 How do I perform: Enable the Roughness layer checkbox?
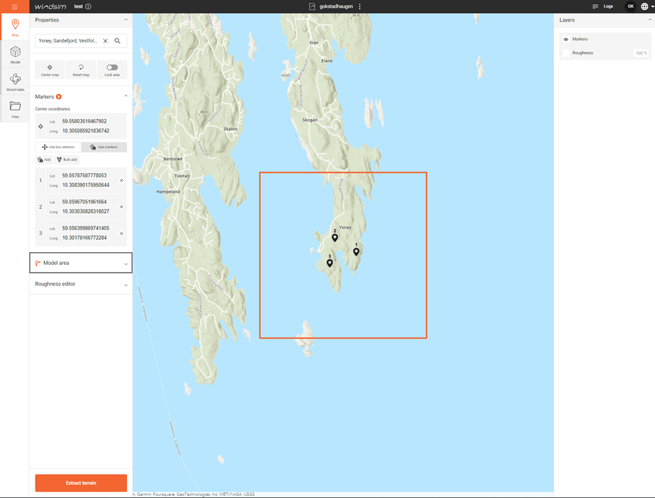(566, 53)
